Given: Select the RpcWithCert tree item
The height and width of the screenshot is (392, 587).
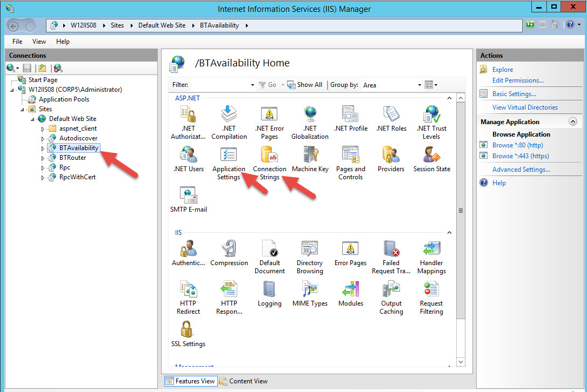Looking at the screenshot, I should coord(77,177).
